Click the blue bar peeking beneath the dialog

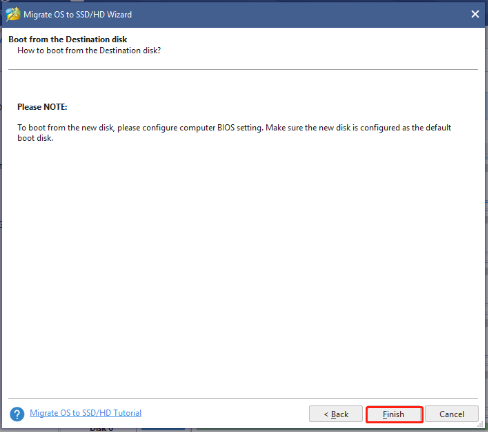pyautogui.click(x=163, y=430)
